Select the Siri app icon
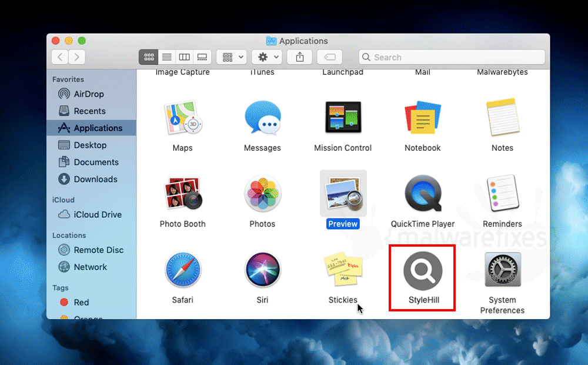This screenshot has width=588, height=365. pos(262,270)
